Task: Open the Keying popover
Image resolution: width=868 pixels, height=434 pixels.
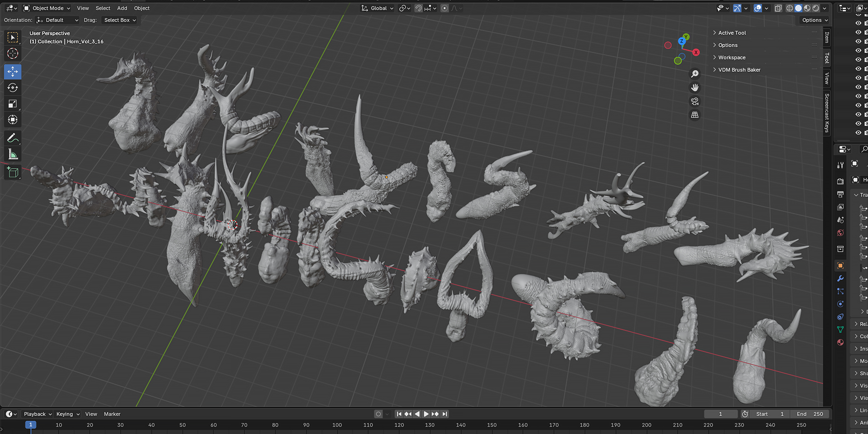Action: pyautogui.click(x=67, y=414)
